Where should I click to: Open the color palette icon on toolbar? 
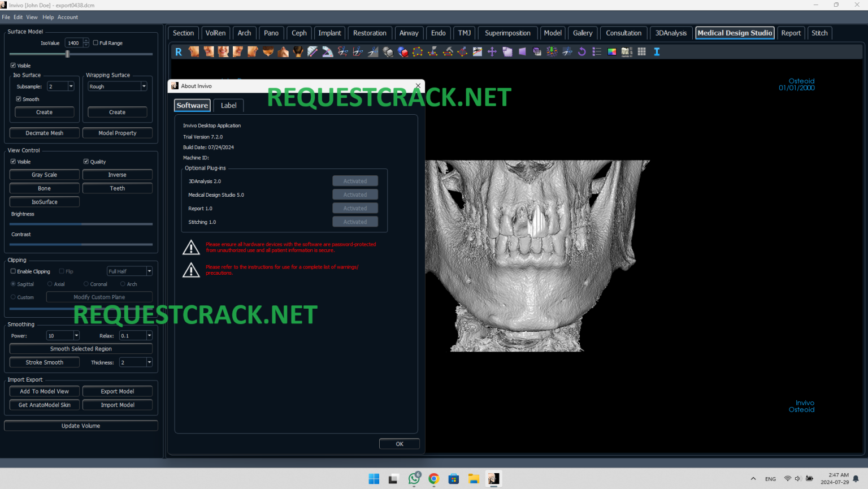click(x=611, y=51)
